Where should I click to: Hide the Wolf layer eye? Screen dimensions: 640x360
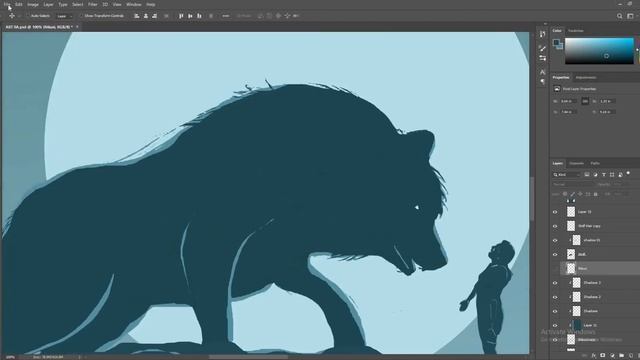pos(555,254)
